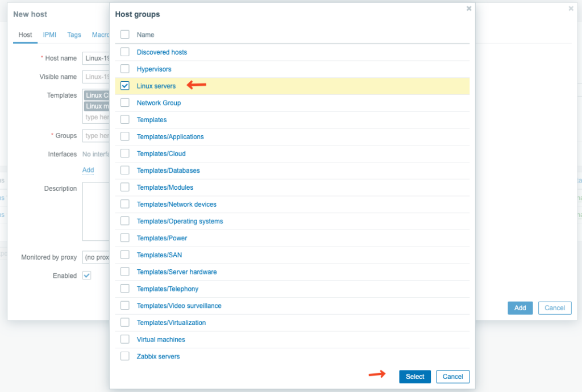Check the Virtual machines checkbox
This screenshot has height=392, width=582.
[124, 339]
